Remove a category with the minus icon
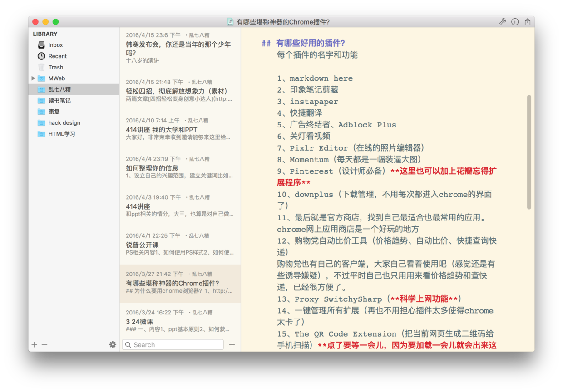The image size is (563, 392). 44,344
